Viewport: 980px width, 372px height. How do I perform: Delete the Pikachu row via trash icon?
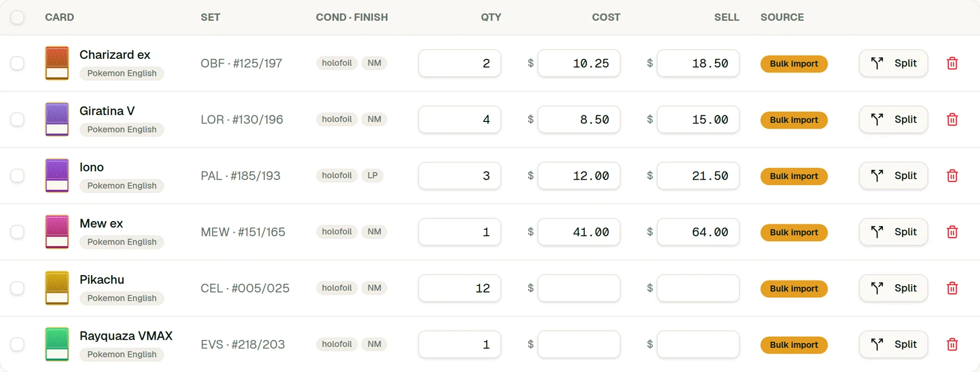(x=952, y=288)
